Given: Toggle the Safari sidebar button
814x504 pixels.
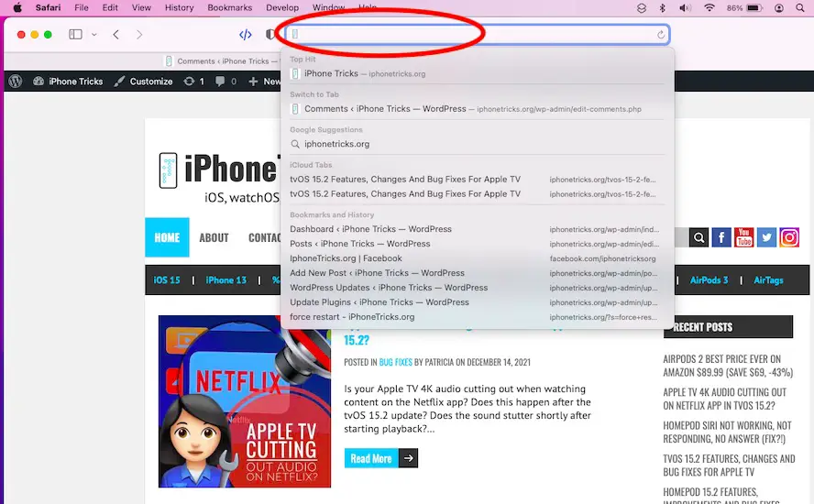Looking at the screenshot, I should (x=75, y=34).
